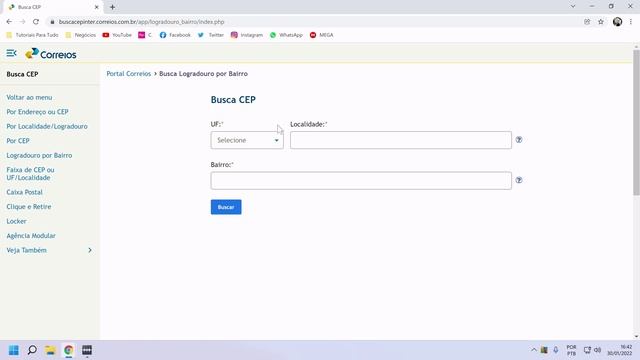The image size is (640, 360).
Task: Open Clique e Retire
Action: (x=29, y=207)
